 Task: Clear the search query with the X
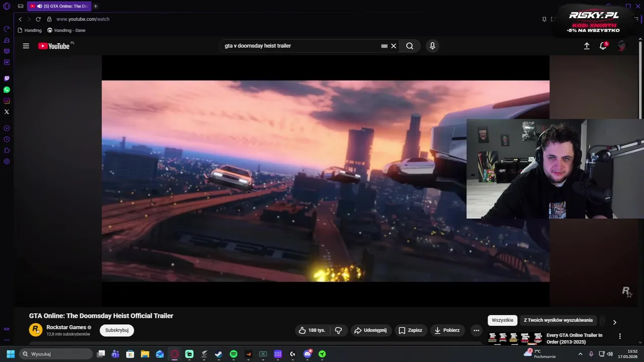pos(393,46)
